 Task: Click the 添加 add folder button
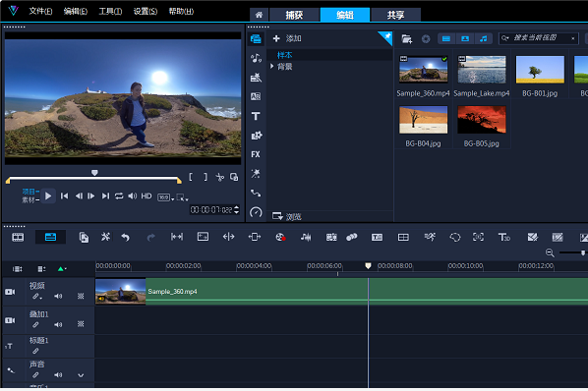(x=287, y=38)
